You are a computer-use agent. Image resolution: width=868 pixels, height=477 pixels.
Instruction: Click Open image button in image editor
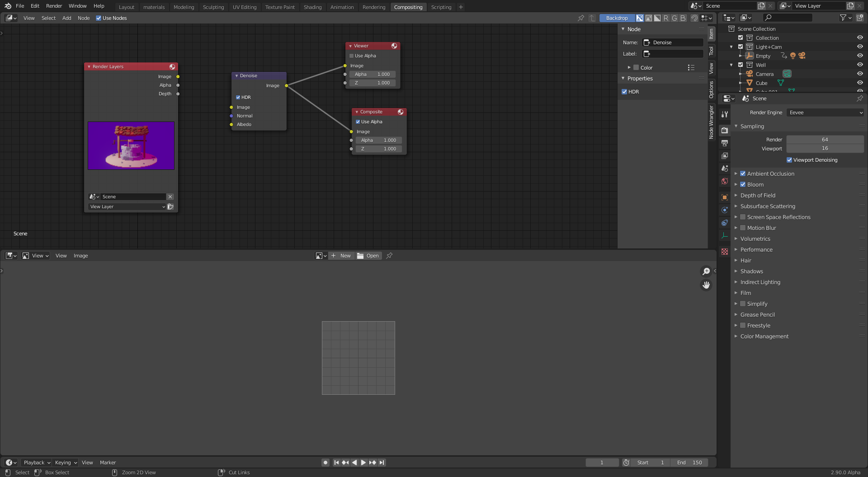[x=368, y=256]
